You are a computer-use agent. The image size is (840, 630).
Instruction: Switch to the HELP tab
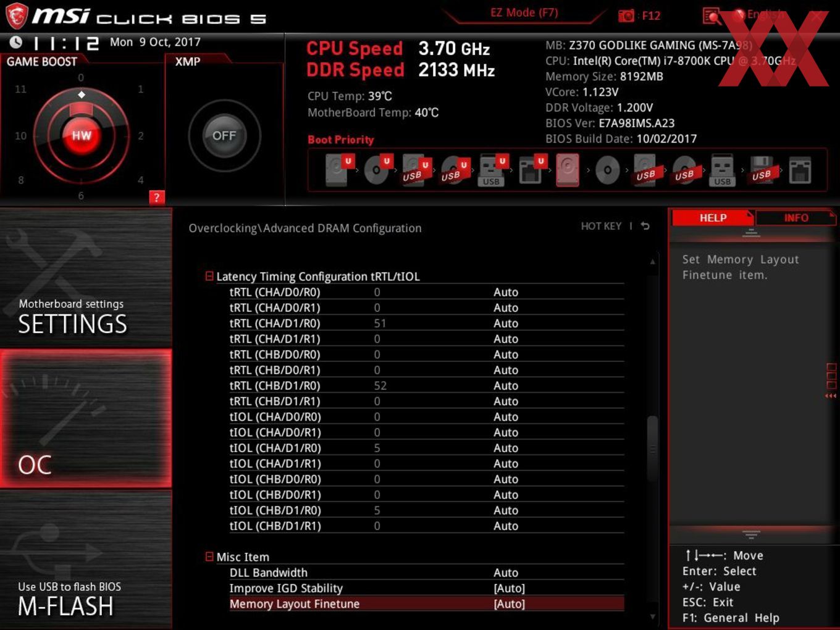[713, 217]
